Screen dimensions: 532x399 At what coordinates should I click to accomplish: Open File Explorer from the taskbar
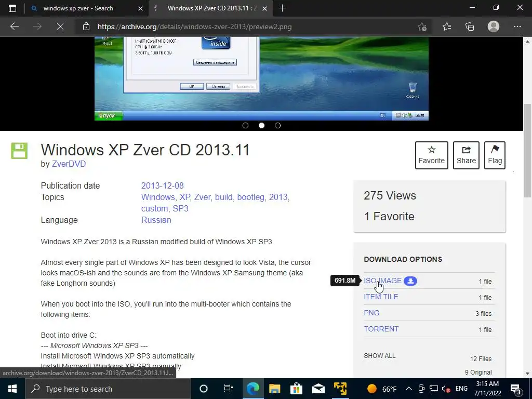[x=274, y=389]
